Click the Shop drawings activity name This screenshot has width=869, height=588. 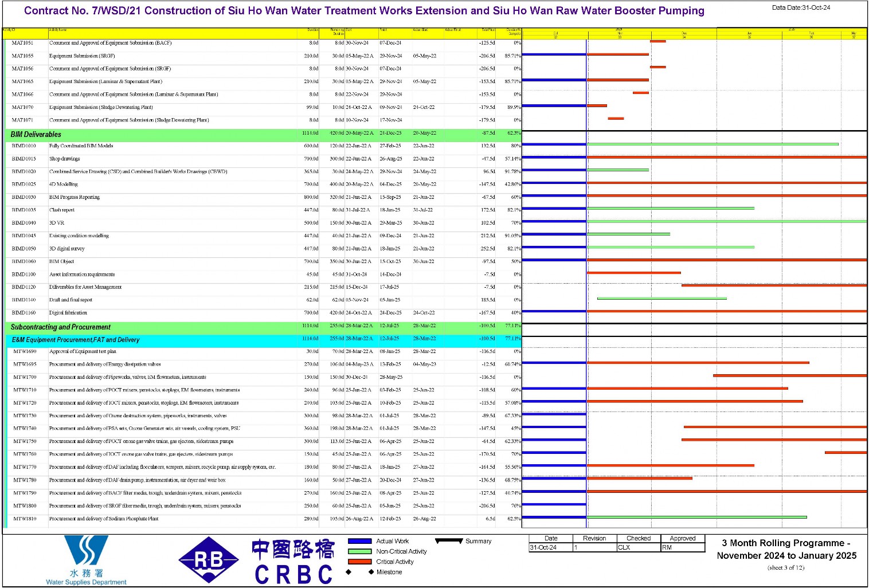[65, 159]
